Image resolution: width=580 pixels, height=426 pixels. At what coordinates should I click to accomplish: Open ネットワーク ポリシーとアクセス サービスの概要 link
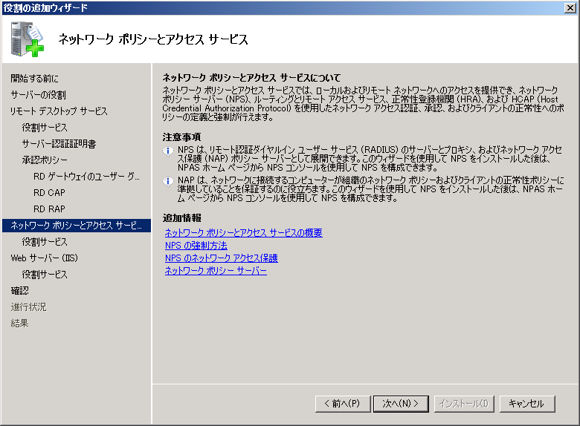[243, 233]
